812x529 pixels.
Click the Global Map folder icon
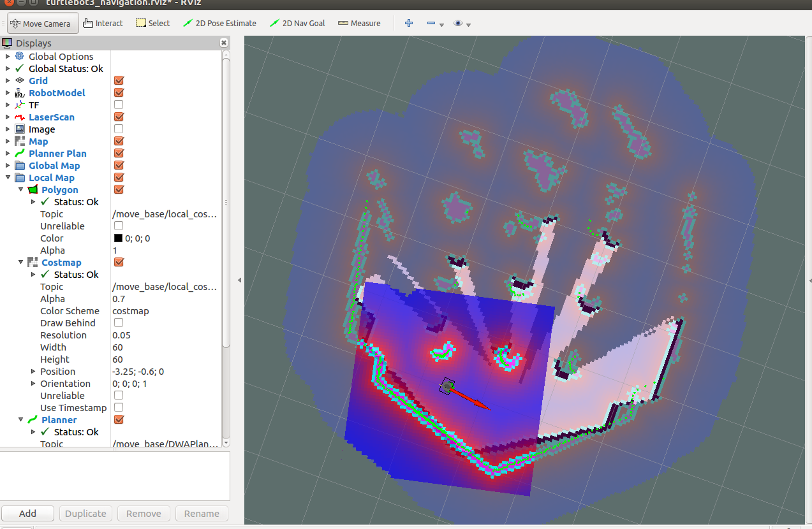click(x=19, y=165)
